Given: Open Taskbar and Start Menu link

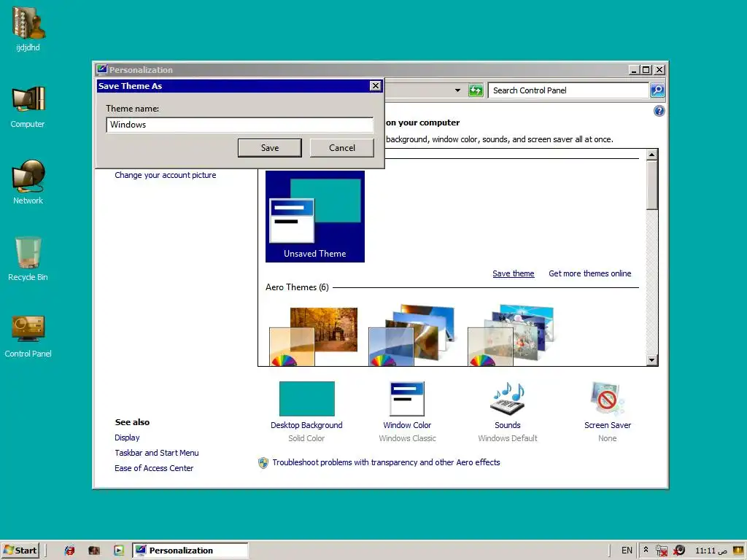Looking at the screenshot, I should coord(157,453).
